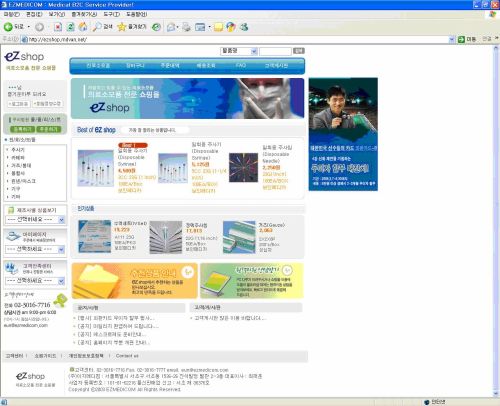The image size is (500, 406).
Task: Click the search submit button beside the search field
Action: click(x=299, y=51)
